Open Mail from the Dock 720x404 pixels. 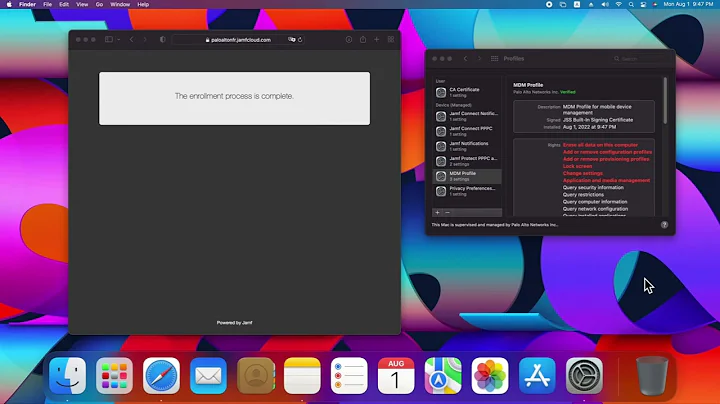click(x=208, y=376)
